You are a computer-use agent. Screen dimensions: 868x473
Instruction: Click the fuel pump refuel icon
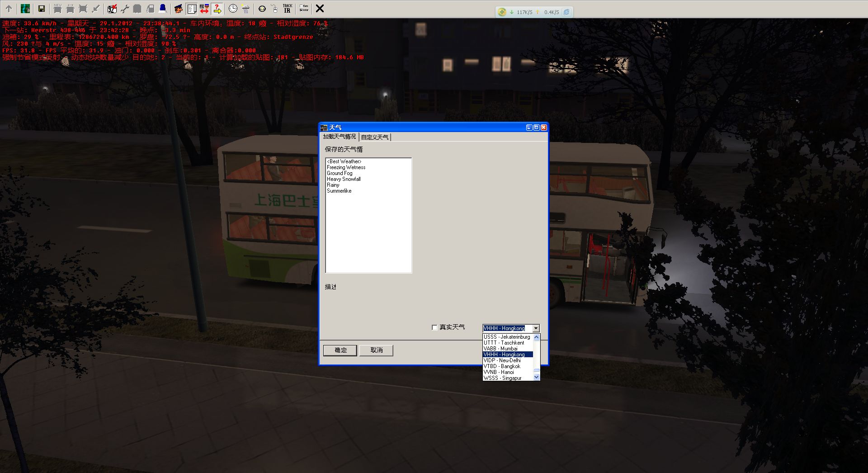click(151, 9)
